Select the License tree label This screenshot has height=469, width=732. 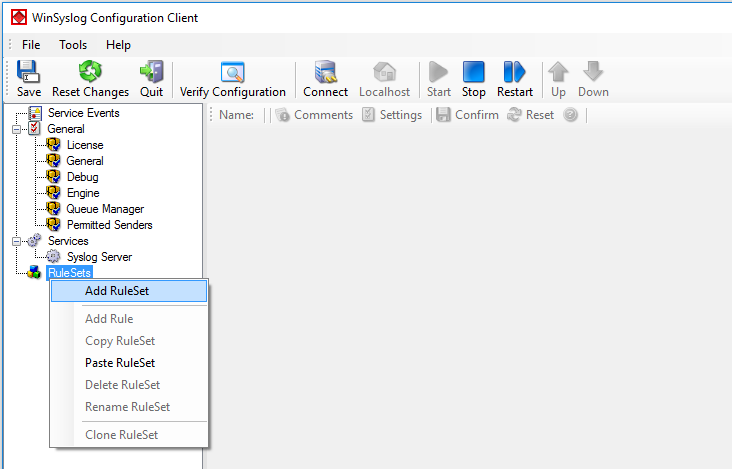(85, 145)
